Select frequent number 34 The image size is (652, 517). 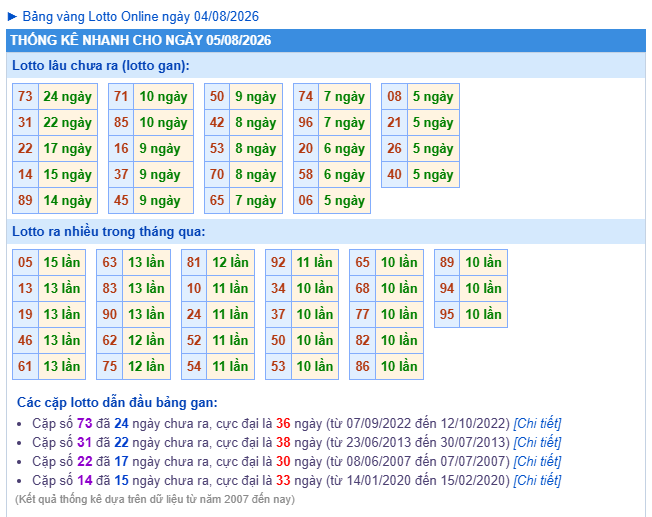coord(278,288)
